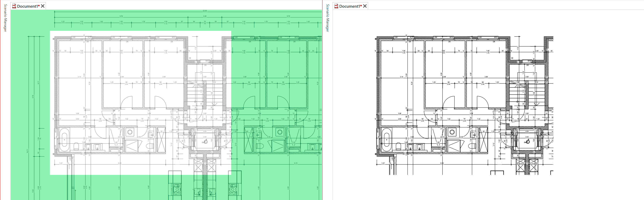This screenshot has height=200, width=644.
Task: Open the right pane's Scenario Manager panel
Action: [328, 18]
